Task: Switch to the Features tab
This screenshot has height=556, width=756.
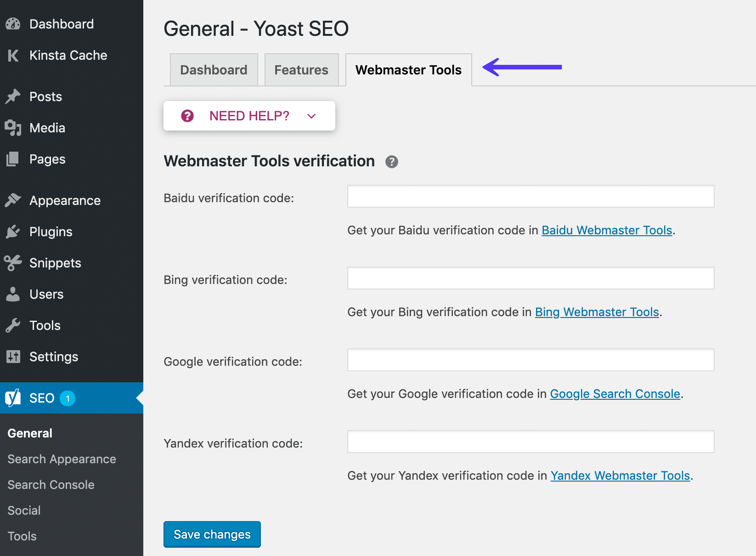Action: tap(301, 70)
